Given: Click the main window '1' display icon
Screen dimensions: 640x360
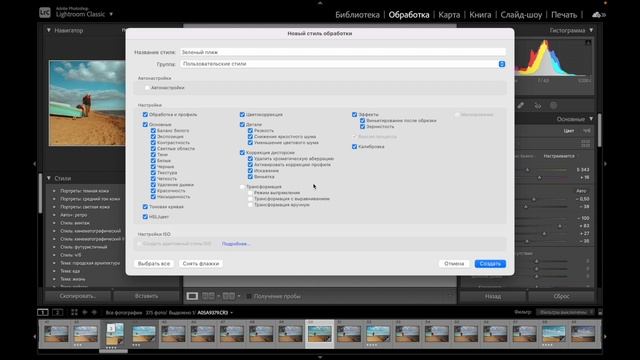Looking at the screenshot, I should click(x=42, y=312).
